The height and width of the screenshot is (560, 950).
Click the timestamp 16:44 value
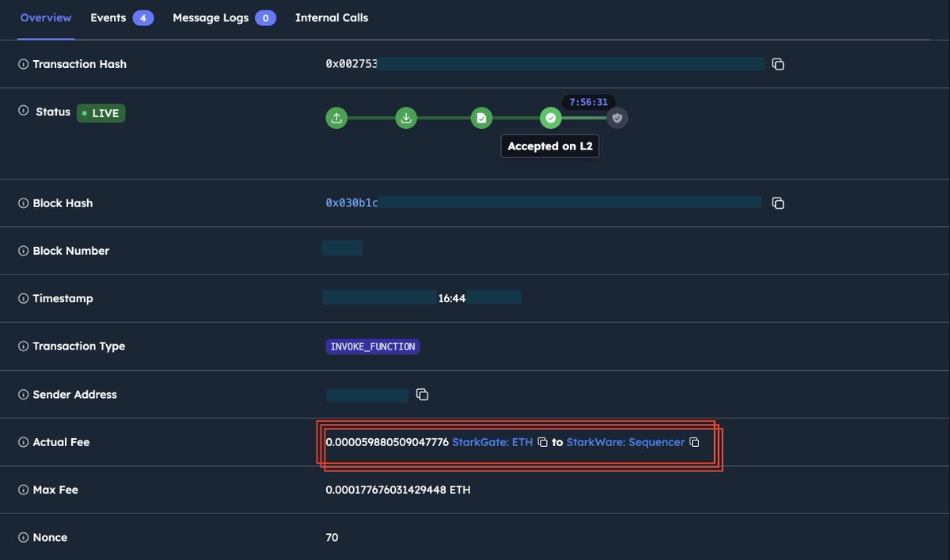coord(452,299)
